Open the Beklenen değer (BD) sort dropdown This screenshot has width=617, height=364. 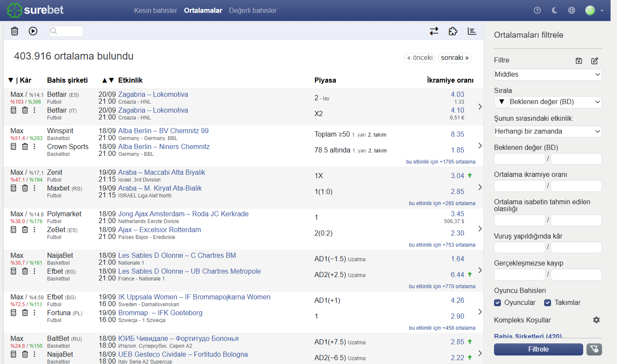(555, 102)
